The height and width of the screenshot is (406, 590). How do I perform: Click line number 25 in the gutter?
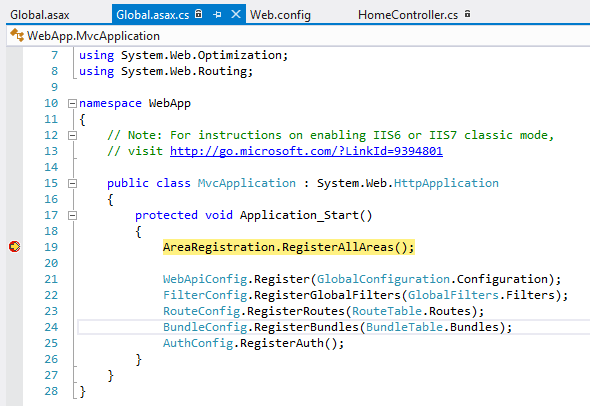click(x=51, y=343)
